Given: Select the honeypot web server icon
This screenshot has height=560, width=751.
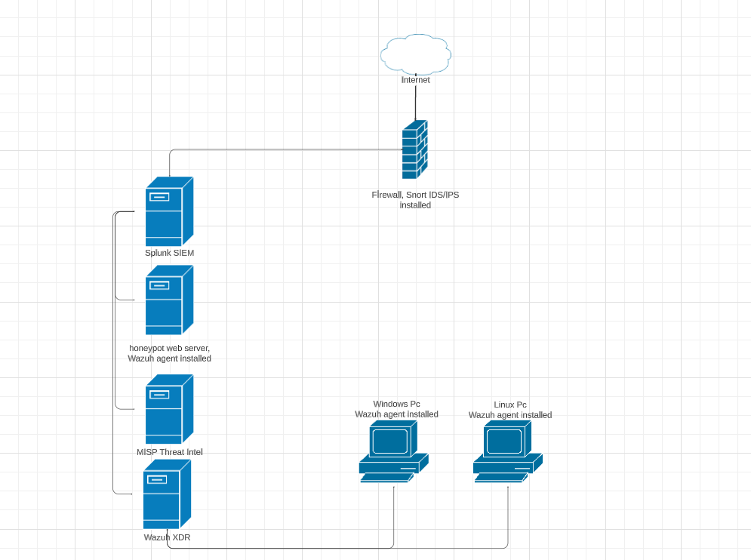Looking at the screenshot, I should (169, 300).
